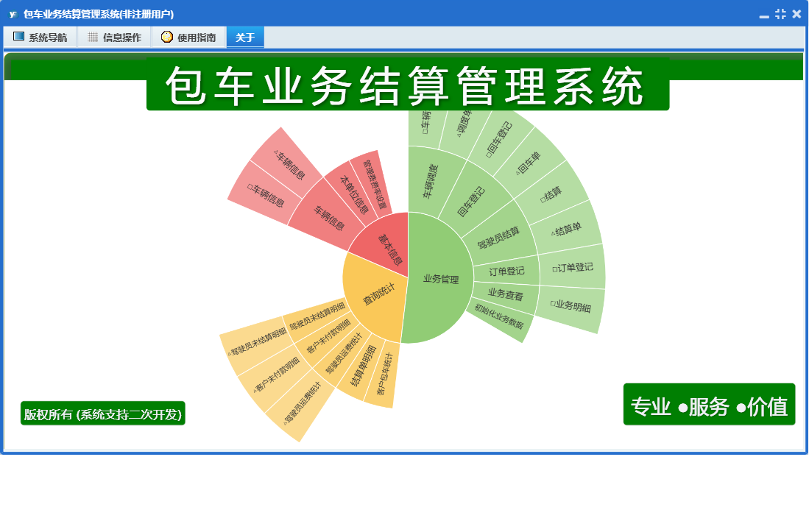809x532 pixels.
Task: Click the outer △车辆信息 segment
Action: coord(290,164)
